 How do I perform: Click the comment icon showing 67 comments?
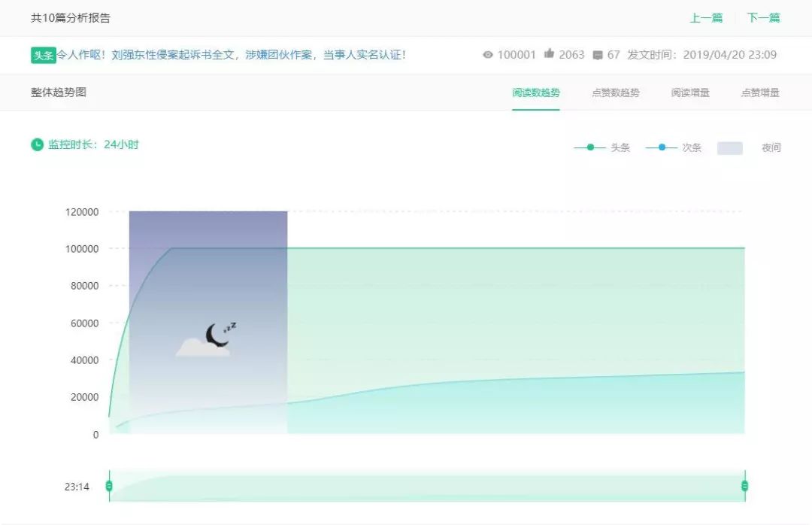[x=598, y=54]
